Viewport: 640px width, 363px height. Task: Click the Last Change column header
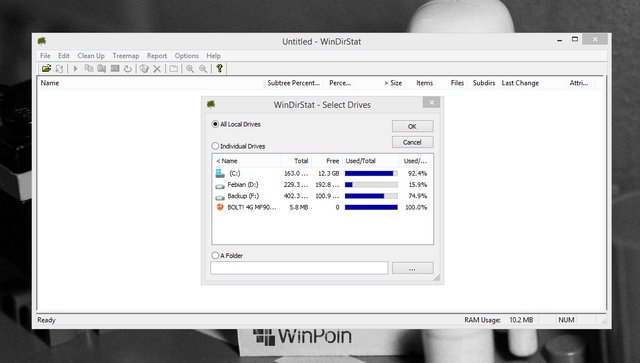tap(532, 83)
